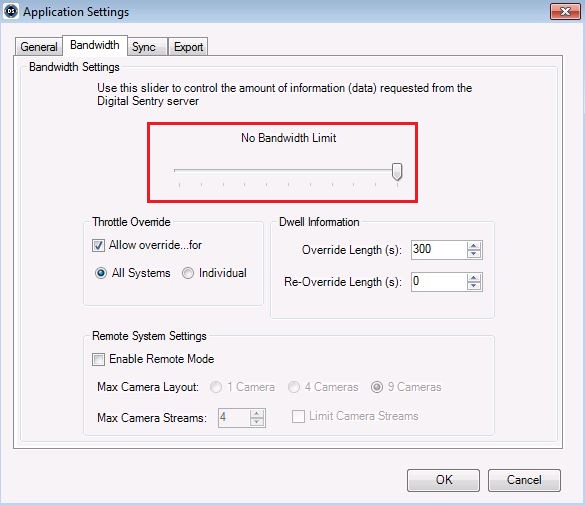Click the 'No Bandwidth Limit' label text
585x505 pixels.
tap(288, 138)
